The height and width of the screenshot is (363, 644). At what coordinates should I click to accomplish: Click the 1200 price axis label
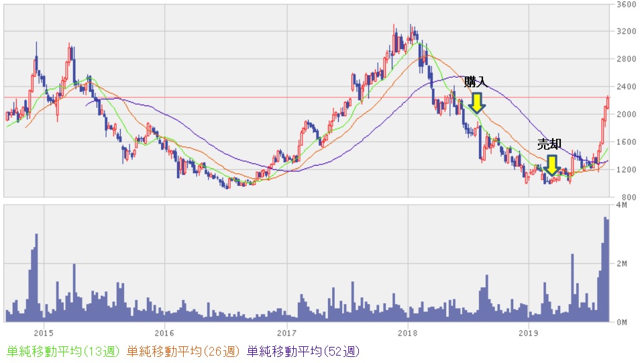(x=627, y=170)
